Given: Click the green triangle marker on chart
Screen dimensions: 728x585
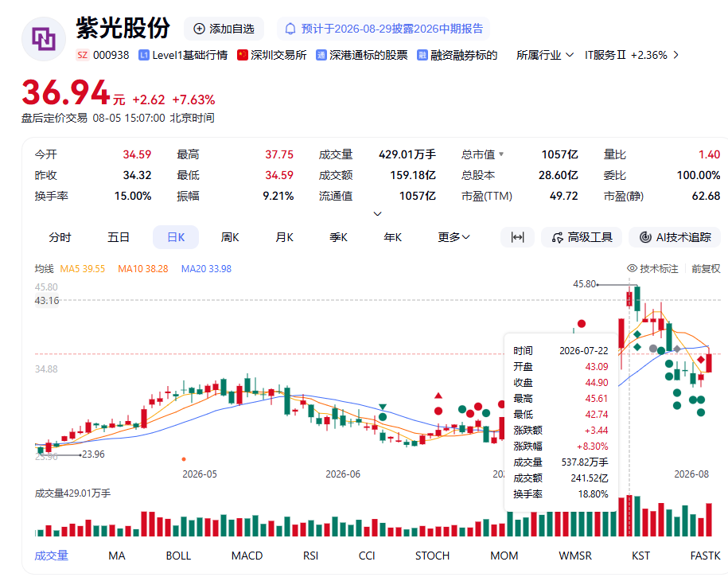Looking at the screenshot, I should click(x=383, y=407).
